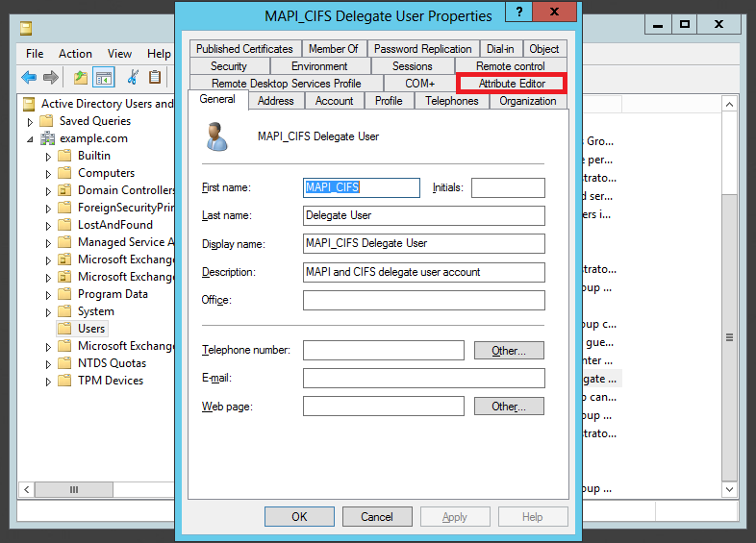Open the Address tab
Screen dimensions: 756x543
point(276,101)
